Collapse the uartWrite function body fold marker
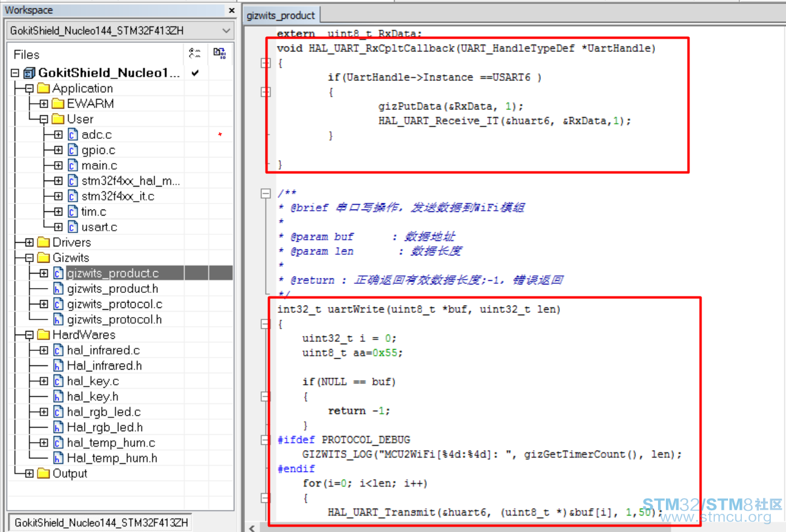This screenshot has height=532, width=786. 265,324
